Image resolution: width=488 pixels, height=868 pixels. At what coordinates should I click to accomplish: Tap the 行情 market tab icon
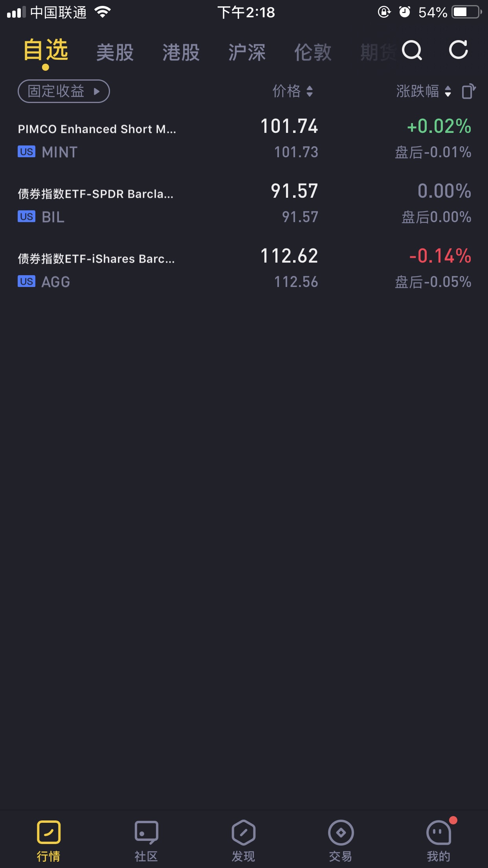tap(49, 832)
